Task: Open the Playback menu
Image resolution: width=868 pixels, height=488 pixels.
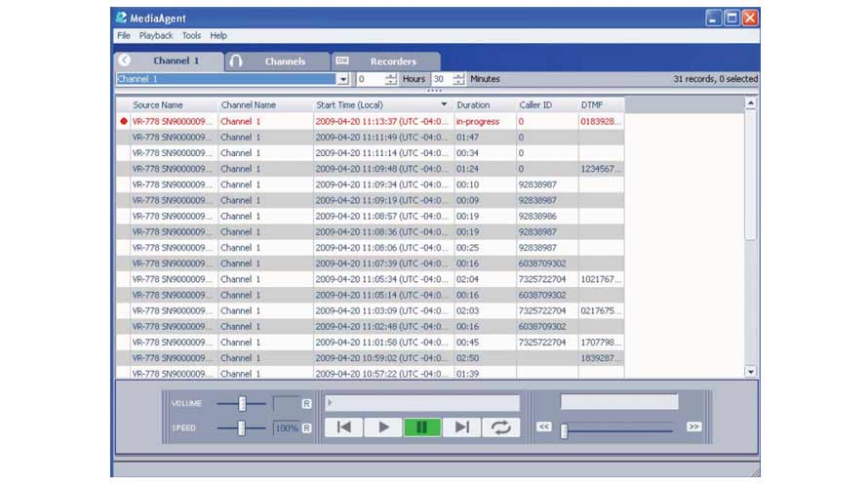Action: (x=156, y=35)
